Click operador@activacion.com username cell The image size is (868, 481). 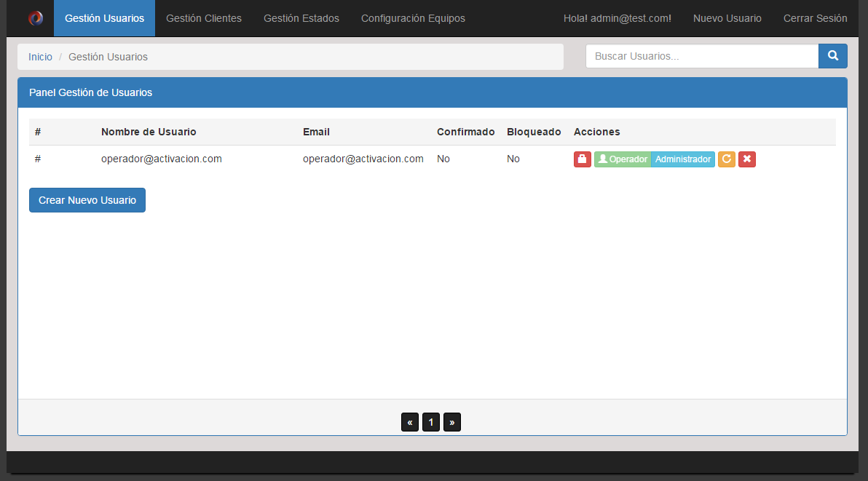(x=162, y=159)
